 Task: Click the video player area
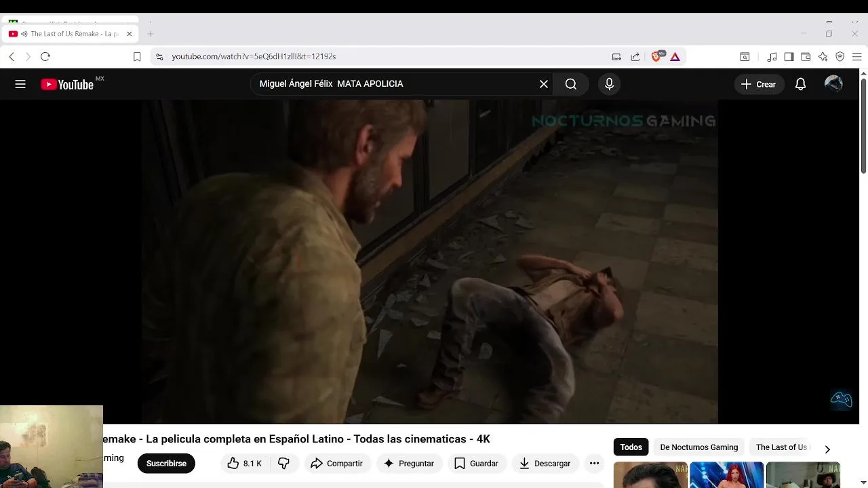pyautogui.click(x=430, y=262)
